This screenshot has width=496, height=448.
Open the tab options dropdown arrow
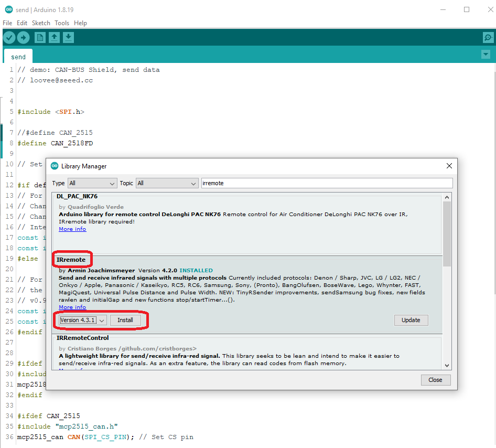pyautogui.click(x=486, y=55)
